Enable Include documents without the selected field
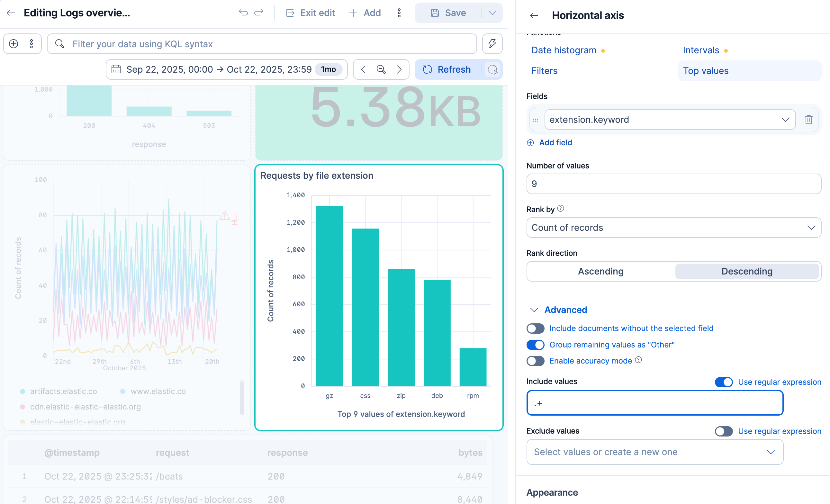The image size is (830, 504). pos(535,328)
